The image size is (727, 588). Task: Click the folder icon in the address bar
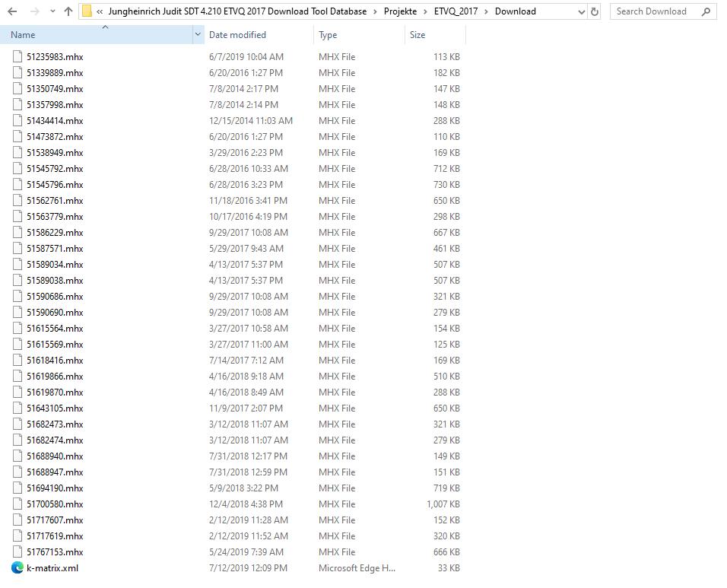click(x=87, y=11)
